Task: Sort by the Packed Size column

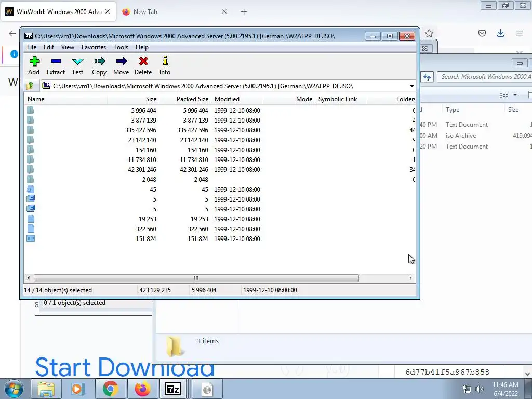Action: [x=185, y=99]
